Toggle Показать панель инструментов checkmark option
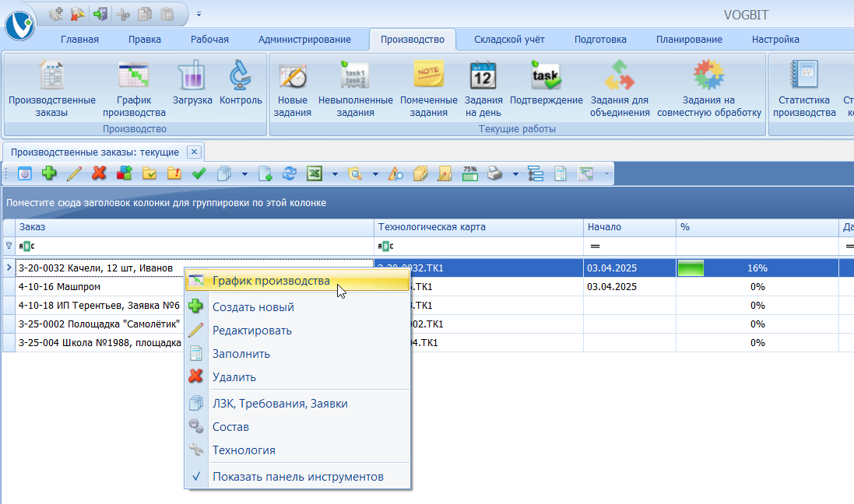The width and height of the screenshot is (854, 504). click(x=297, y=476)
